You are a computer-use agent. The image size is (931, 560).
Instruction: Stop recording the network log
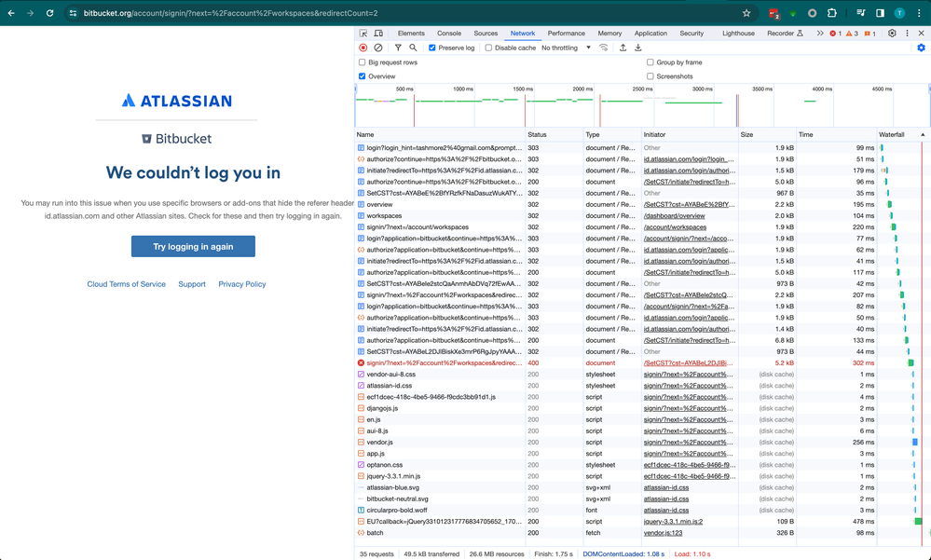[x=363, y=48]
